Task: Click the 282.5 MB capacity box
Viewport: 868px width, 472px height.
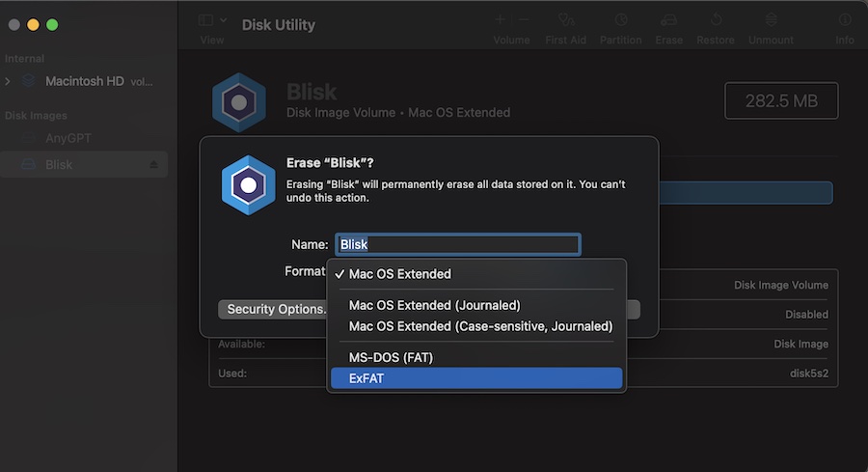Action: point(781,100)
